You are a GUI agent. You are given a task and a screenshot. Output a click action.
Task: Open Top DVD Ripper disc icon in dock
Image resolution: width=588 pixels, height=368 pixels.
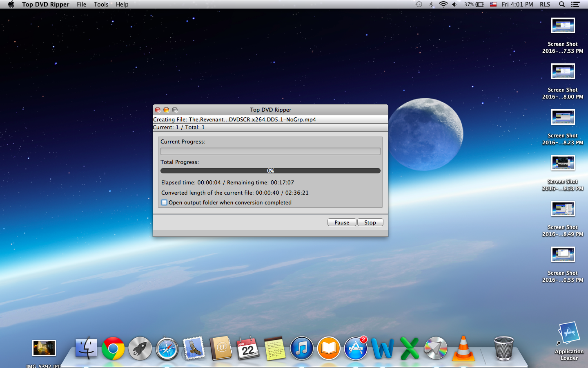[x=436, y=348]
